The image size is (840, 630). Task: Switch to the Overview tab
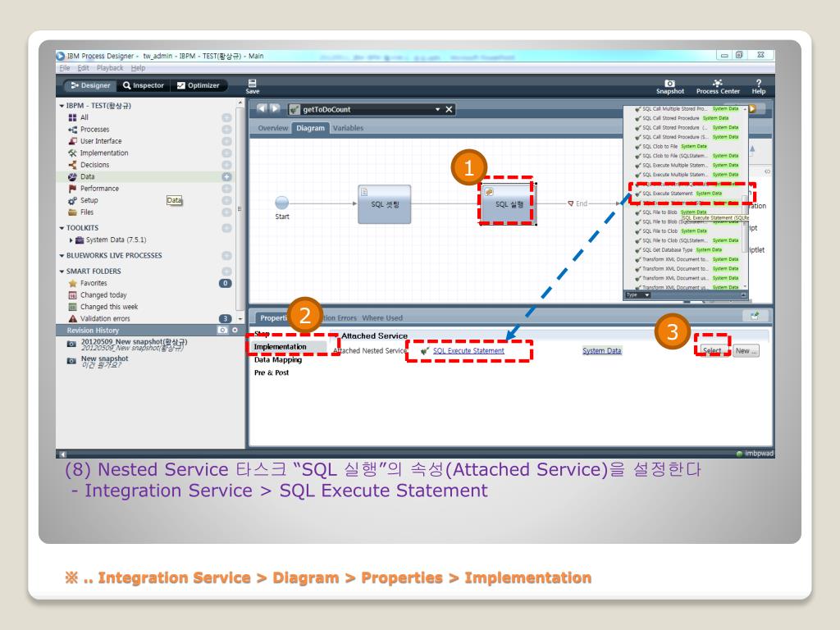(x=272, y=128)
